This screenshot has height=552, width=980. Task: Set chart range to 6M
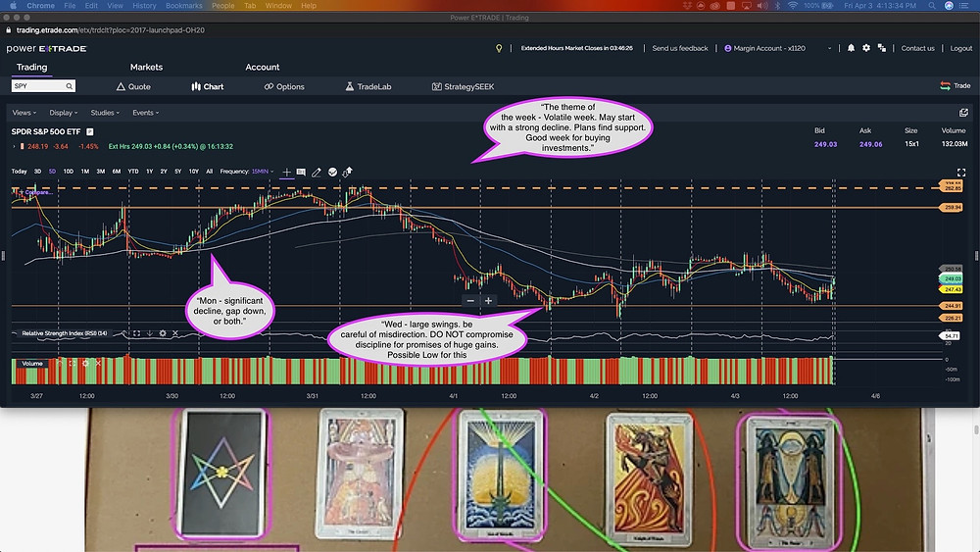tap(117, 172)
